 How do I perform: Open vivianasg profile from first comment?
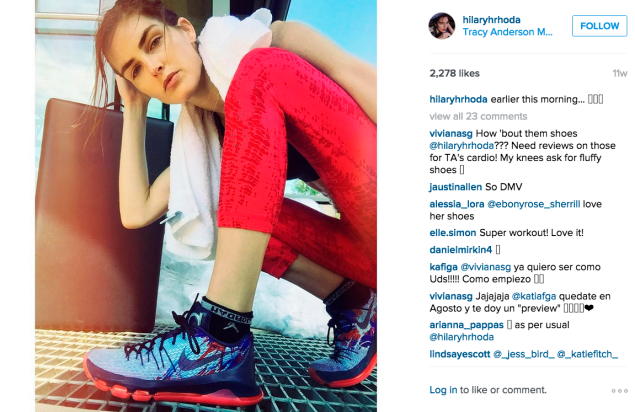pos(451,134)
